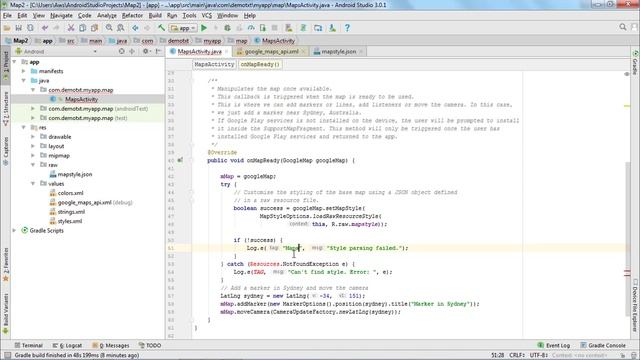The height and width of the screenshot is (360, 640).
Task: Click the navigate Back arrow icon
Action: click(135, 28)
